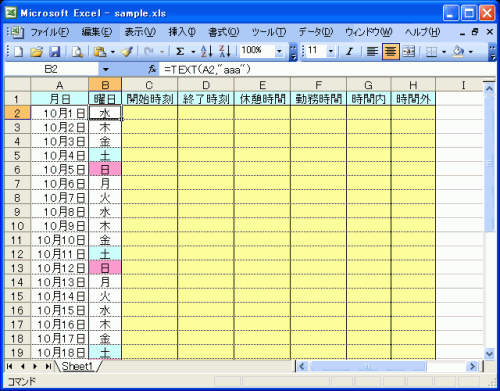
Task: Select the Format Painter brush
Action: (127, 52)
